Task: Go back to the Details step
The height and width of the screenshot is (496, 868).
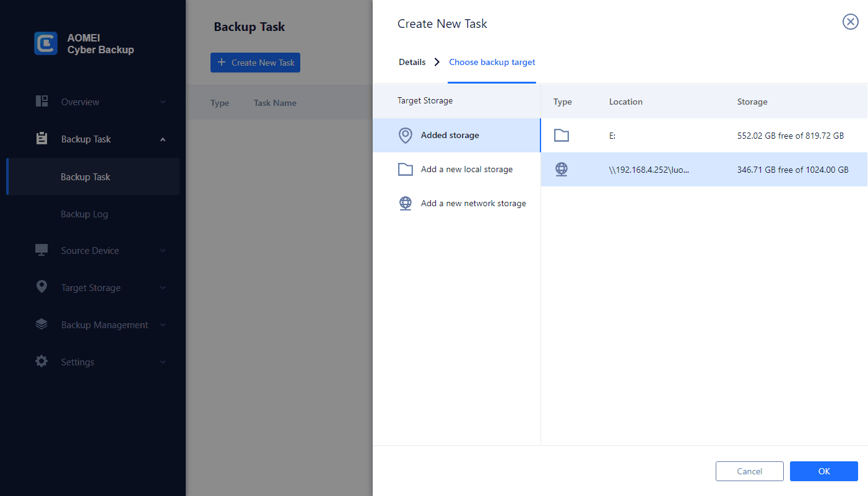Action: (412, 62)
